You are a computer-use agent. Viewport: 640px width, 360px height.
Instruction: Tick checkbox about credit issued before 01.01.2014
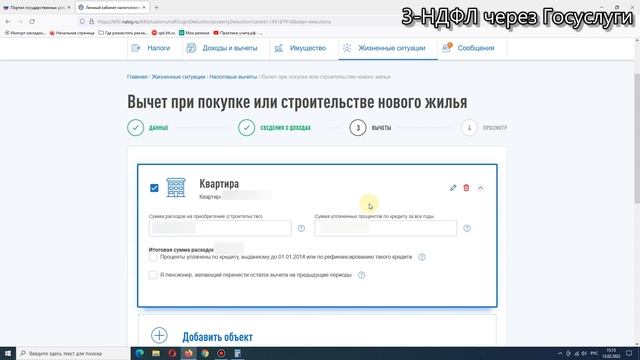153,257
